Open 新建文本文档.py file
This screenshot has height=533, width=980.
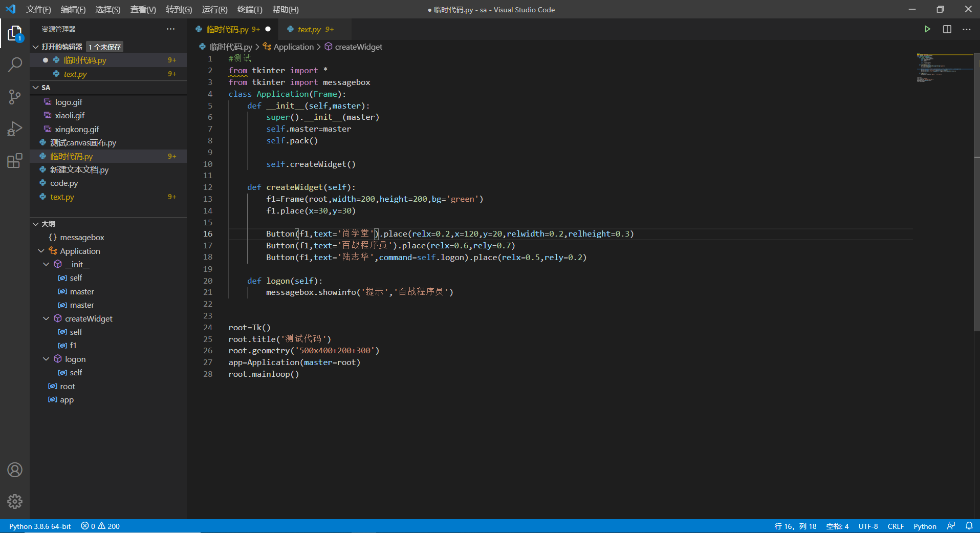[x=108, y=169]
